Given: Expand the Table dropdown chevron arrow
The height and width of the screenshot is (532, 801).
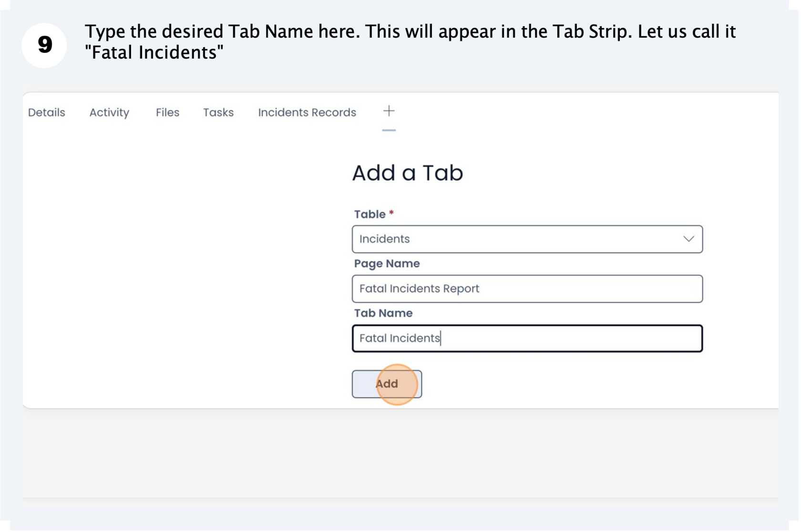Looking at the screenshot, I should pos(688,239).
